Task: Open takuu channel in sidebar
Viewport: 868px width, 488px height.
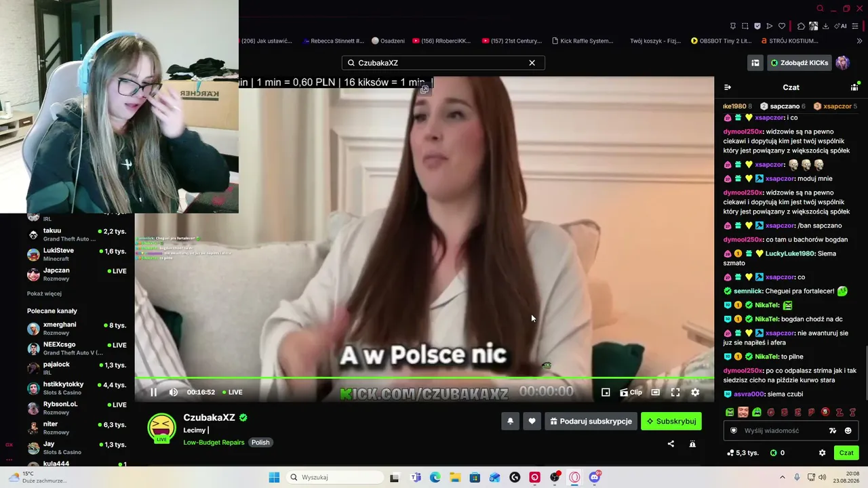Action: [x=77, y=235]
